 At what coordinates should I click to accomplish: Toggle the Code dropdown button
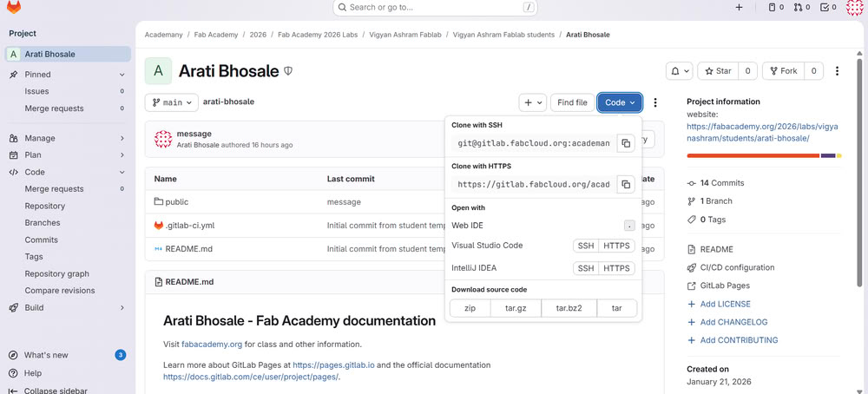tap(620, 102)
